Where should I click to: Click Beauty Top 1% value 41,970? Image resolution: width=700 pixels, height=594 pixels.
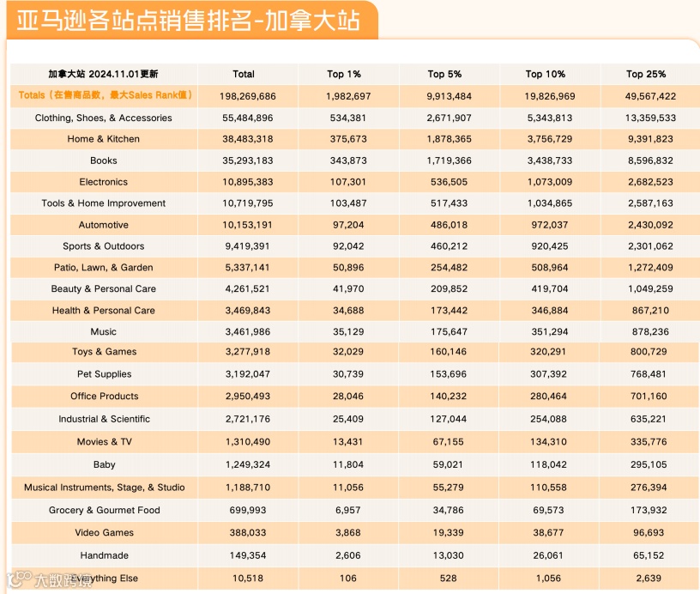pos(348,289)
